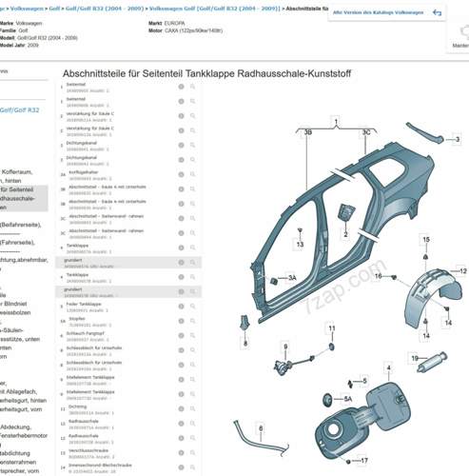Click callout 5A beside plug
The width and height of the screenshot is (469, 476).
348,399
